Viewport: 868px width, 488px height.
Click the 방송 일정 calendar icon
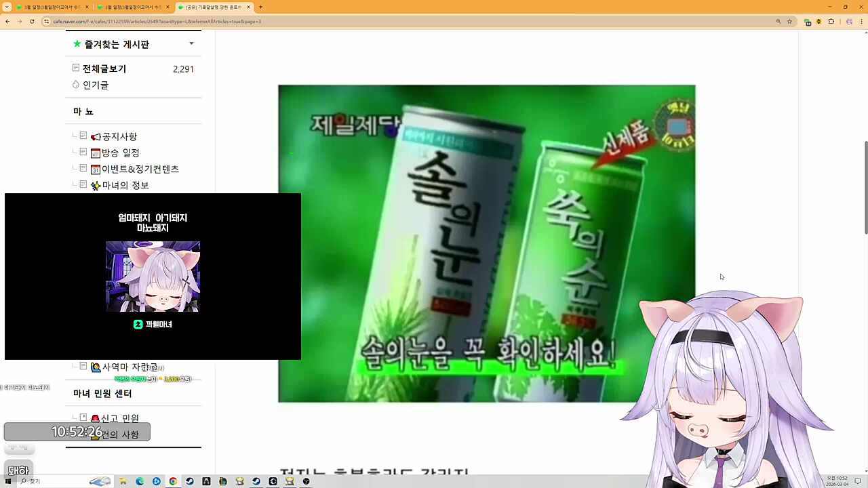click(96, 152)
